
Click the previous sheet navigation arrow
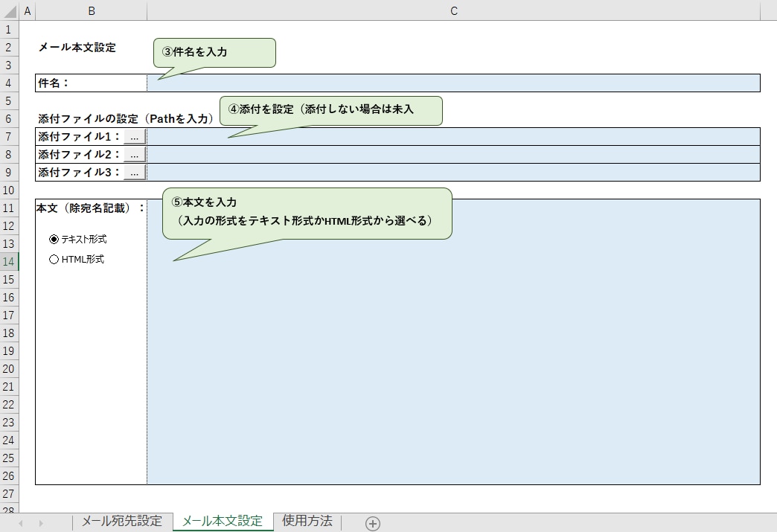coord(21,523)
